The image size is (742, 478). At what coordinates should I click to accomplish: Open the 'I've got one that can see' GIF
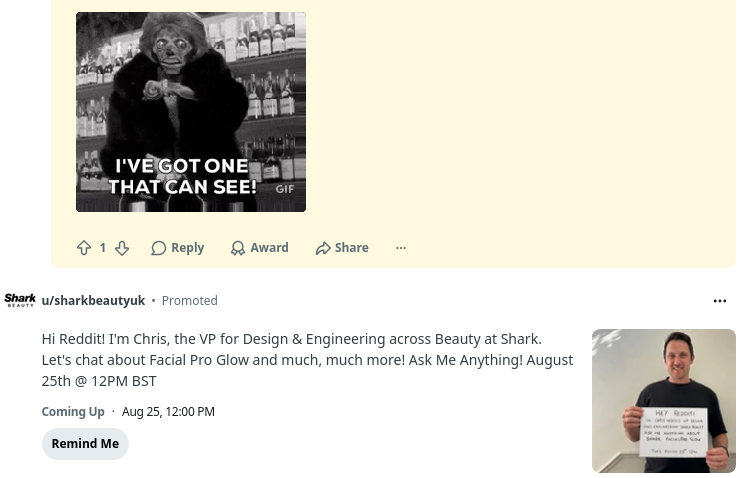191,112
